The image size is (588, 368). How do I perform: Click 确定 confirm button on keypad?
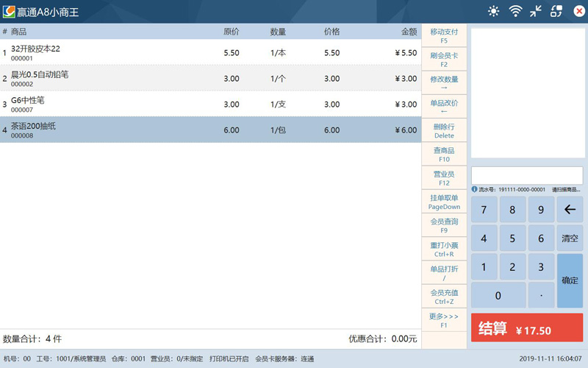click(570, 280)
